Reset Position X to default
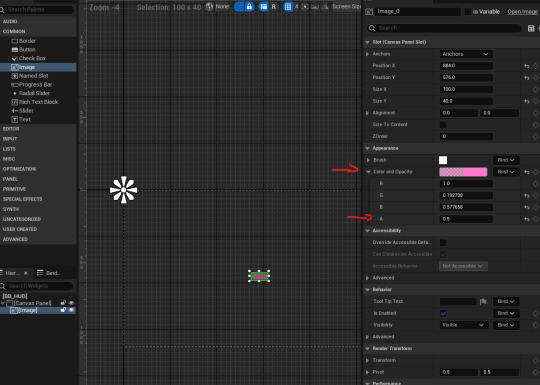The width and height of the screenshot is (540, 385). point(527,66)
